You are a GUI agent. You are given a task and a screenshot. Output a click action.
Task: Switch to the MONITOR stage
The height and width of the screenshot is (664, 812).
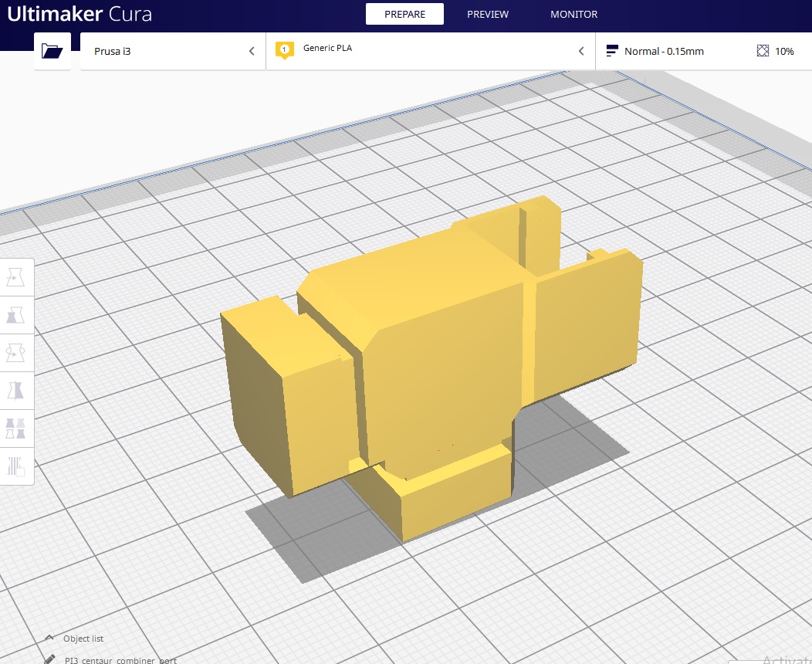(573, 14)
